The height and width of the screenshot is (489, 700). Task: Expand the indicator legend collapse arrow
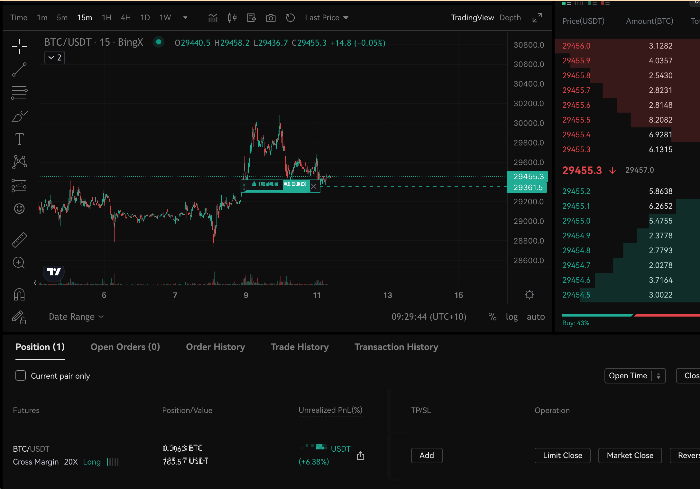[54, 58]
